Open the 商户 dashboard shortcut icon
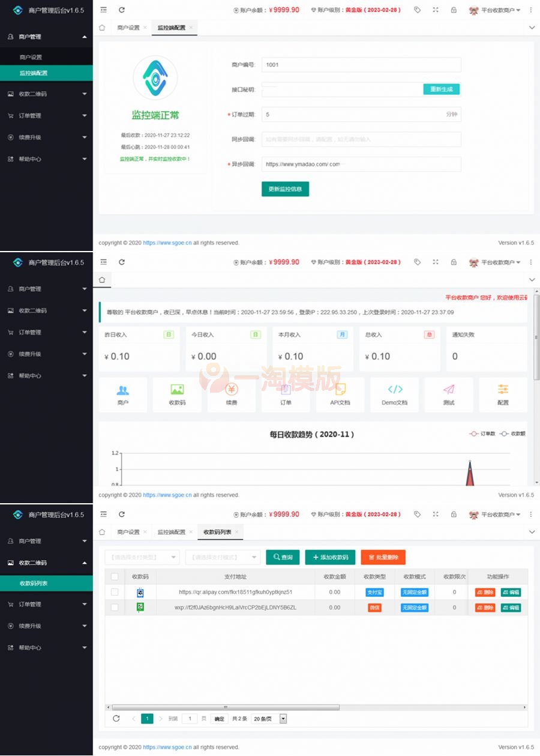The height and width of the screenshot is (756, 540). (122, 390)
